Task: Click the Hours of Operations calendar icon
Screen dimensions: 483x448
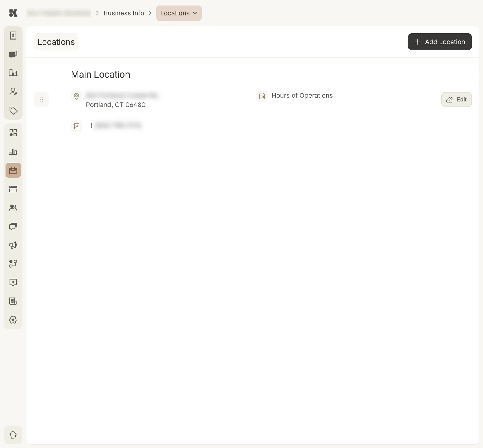Action: pos(262,96)
